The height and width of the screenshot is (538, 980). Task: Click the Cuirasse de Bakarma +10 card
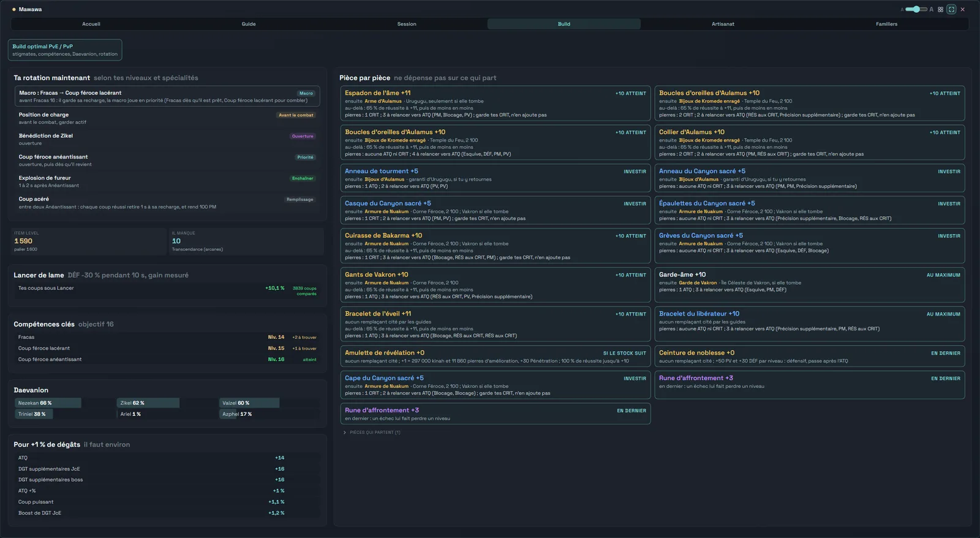tap(495, 246)
